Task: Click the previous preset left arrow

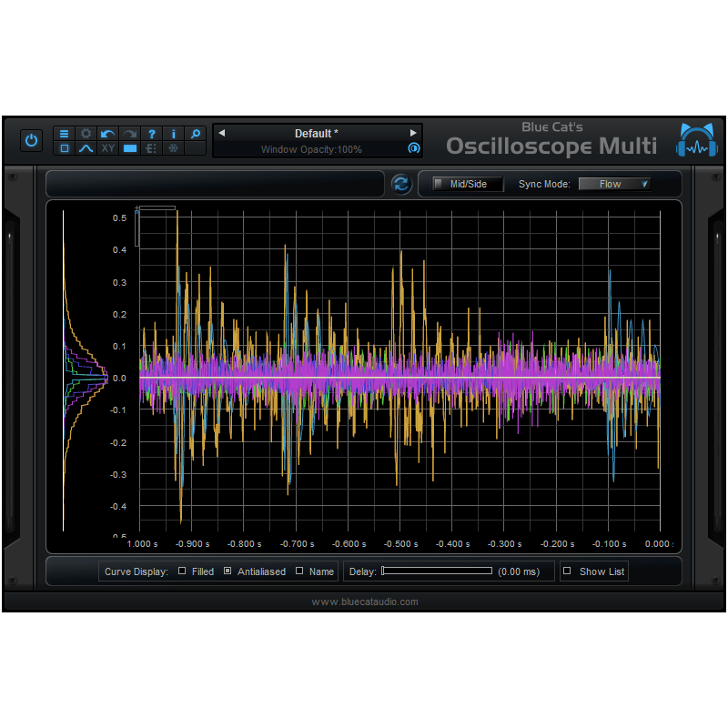Action: (222, 133)
